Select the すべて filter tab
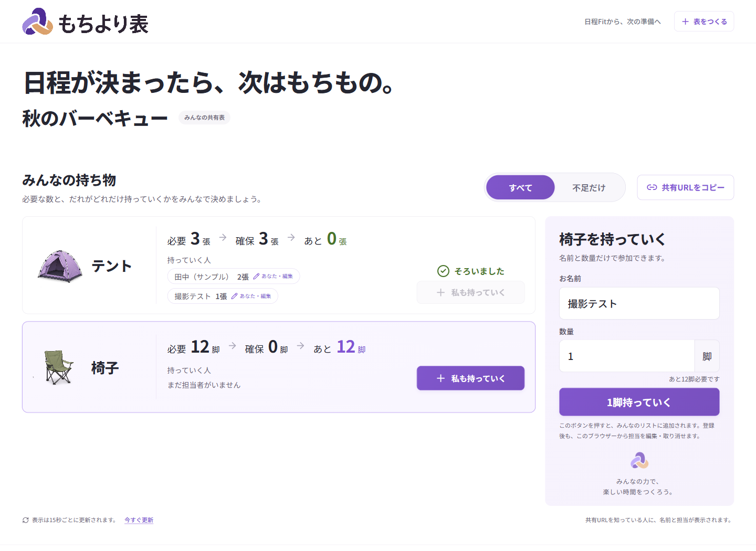This screenshot has height=551, width=756. click(x=520, y=187)
